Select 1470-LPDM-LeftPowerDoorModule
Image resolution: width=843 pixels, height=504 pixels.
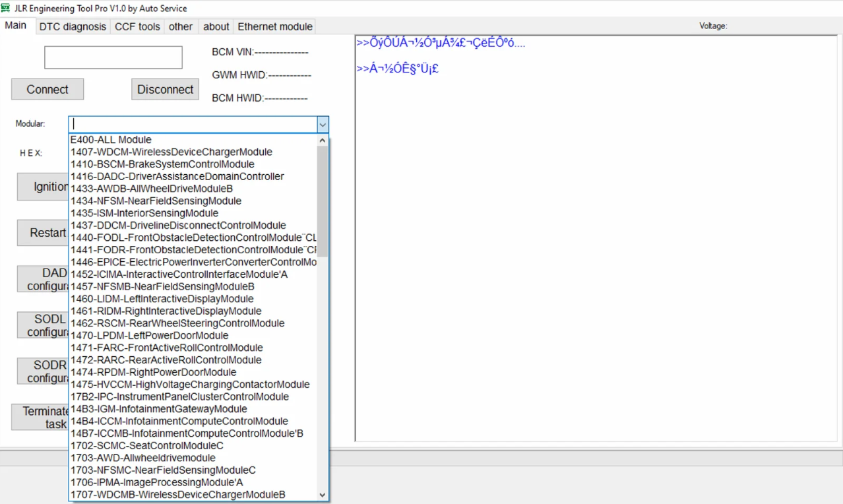193,335
